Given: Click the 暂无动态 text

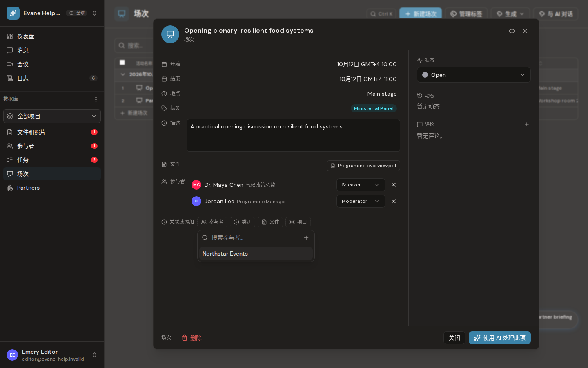Looking at the screenshot, I should 428,106.
